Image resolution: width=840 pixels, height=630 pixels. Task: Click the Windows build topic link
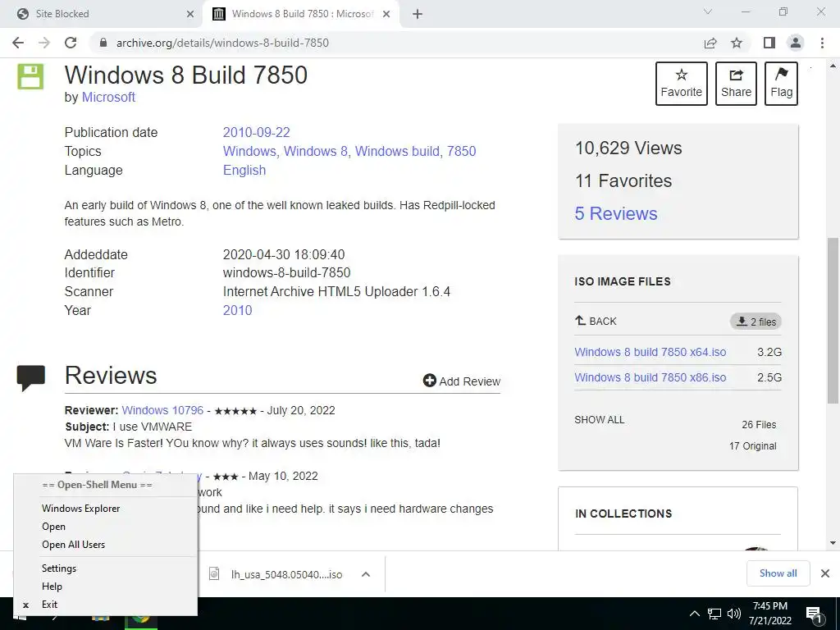(397, 151)
